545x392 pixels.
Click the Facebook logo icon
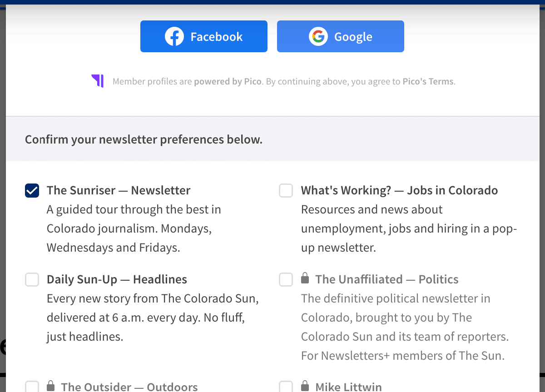click(174, 36)
